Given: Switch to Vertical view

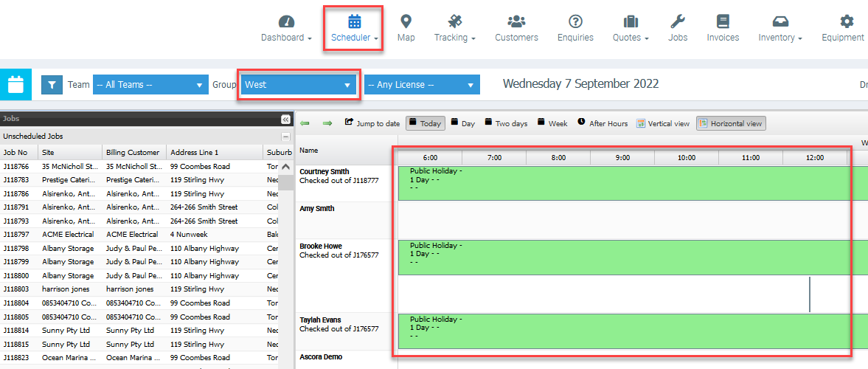Looking at the screenshot, I should click(x=663, y=124).
